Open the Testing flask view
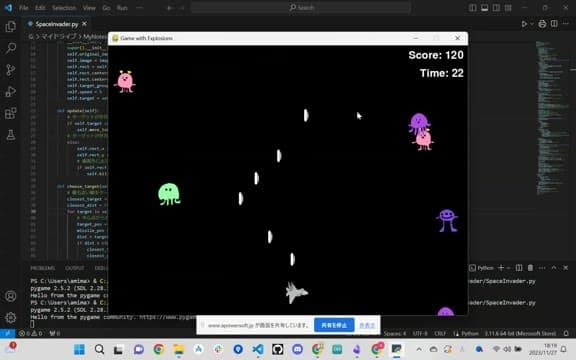This screenshot has width=576, height=360. [11, 135]
